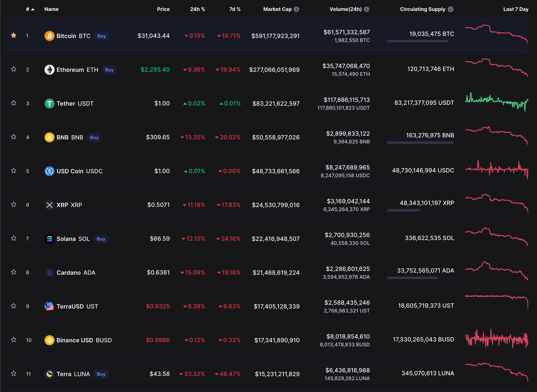Screen dimensions: 537x392
Task: Open the Bitcoin coin page link
Action: coord(73,36)
